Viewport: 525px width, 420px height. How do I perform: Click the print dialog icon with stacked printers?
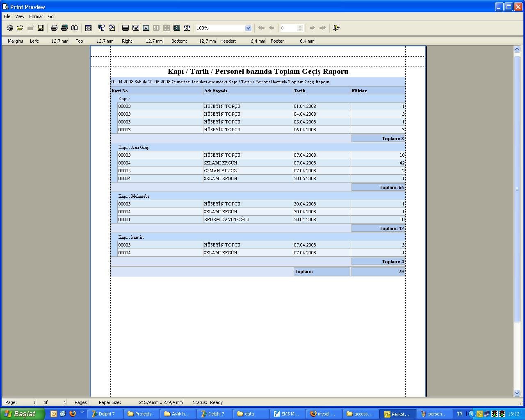point(64,28)
